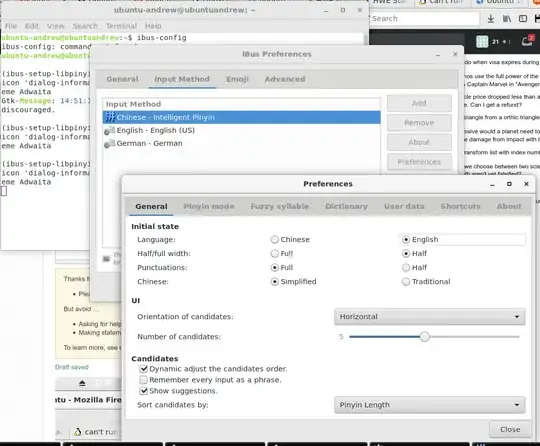
Task: Expand the Sort candidates by dropdown
Action: coord(429,405)
